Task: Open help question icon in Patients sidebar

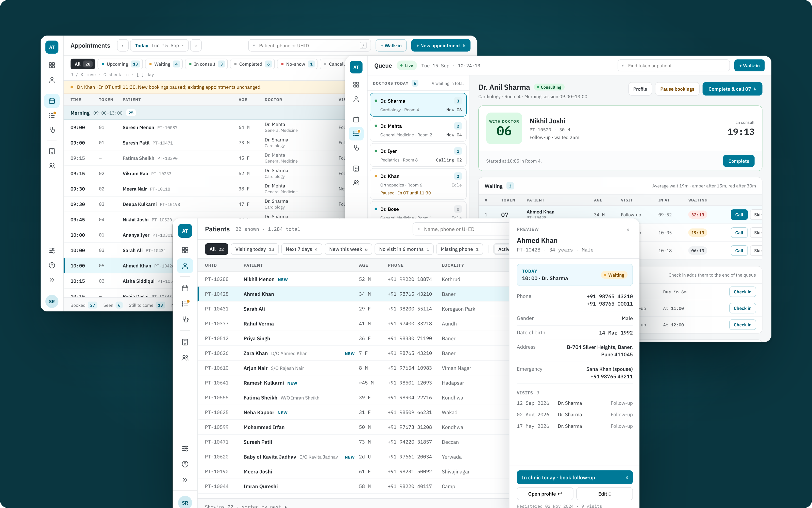Action: click(185, 464)
